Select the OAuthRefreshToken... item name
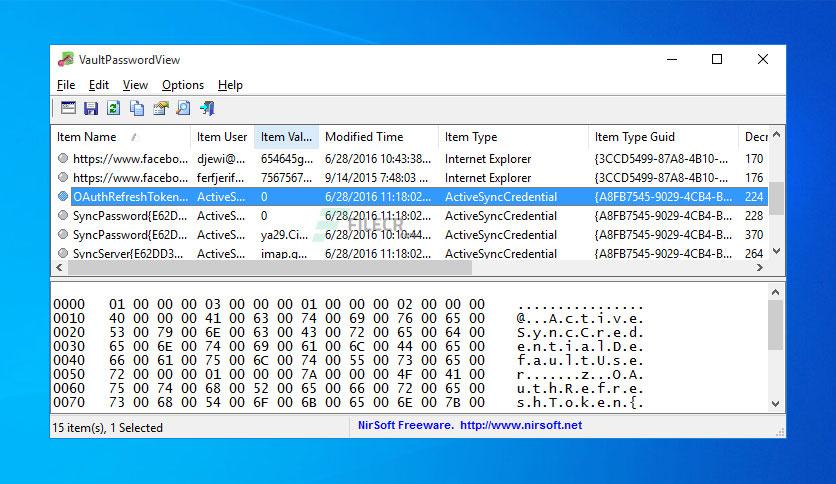 point(131,197)
